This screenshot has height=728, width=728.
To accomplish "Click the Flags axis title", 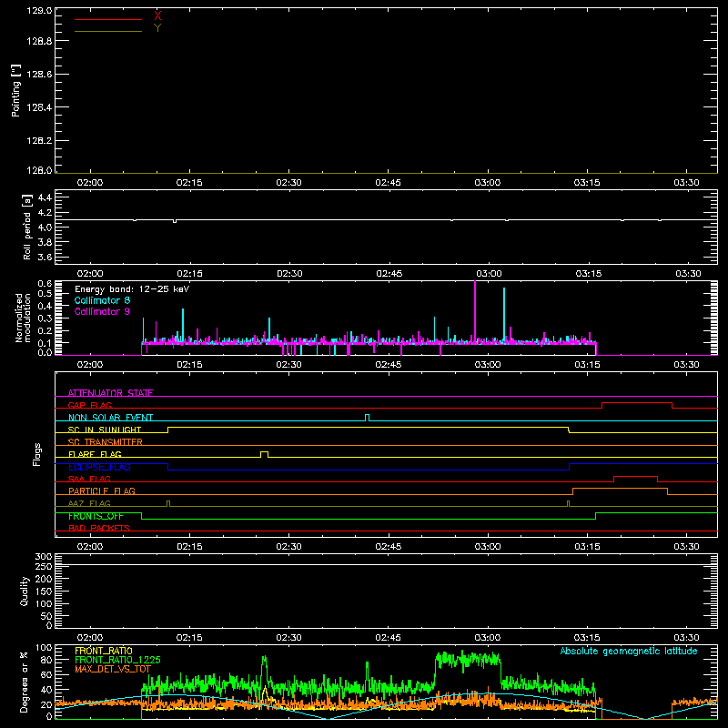I will coord(37,454).
